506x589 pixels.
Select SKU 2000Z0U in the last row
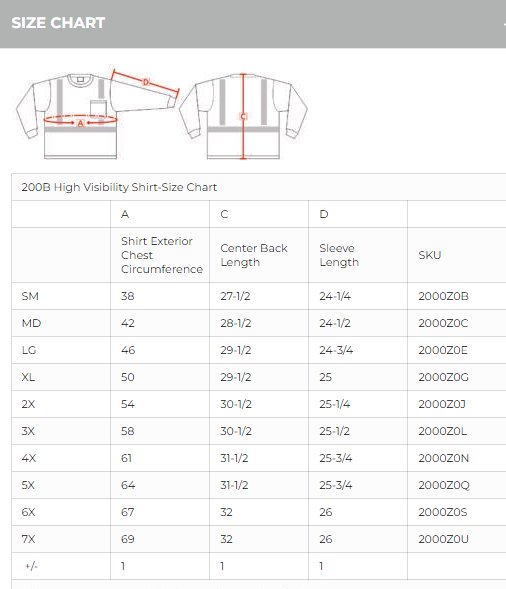click(444, 539)
